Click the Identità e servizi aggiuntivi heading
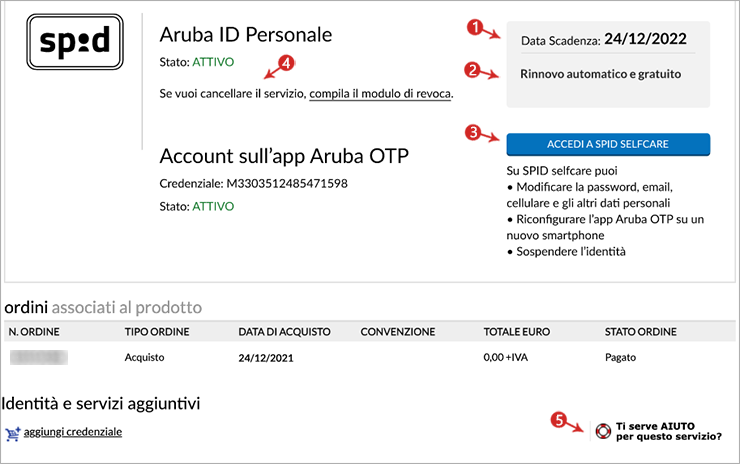Image resolution: width=740 pixels, height=464 pixels. click(101, 404)
